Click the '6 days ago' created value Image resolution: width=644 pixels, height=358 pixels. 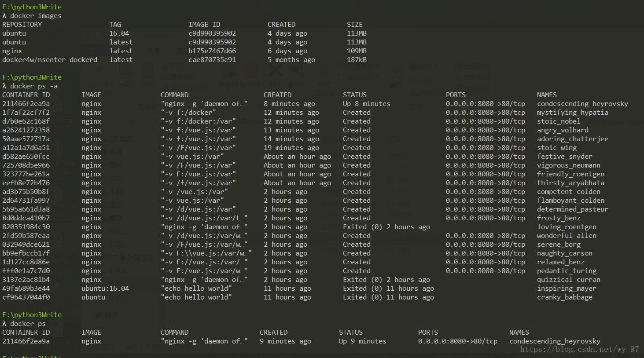point(287,51)
